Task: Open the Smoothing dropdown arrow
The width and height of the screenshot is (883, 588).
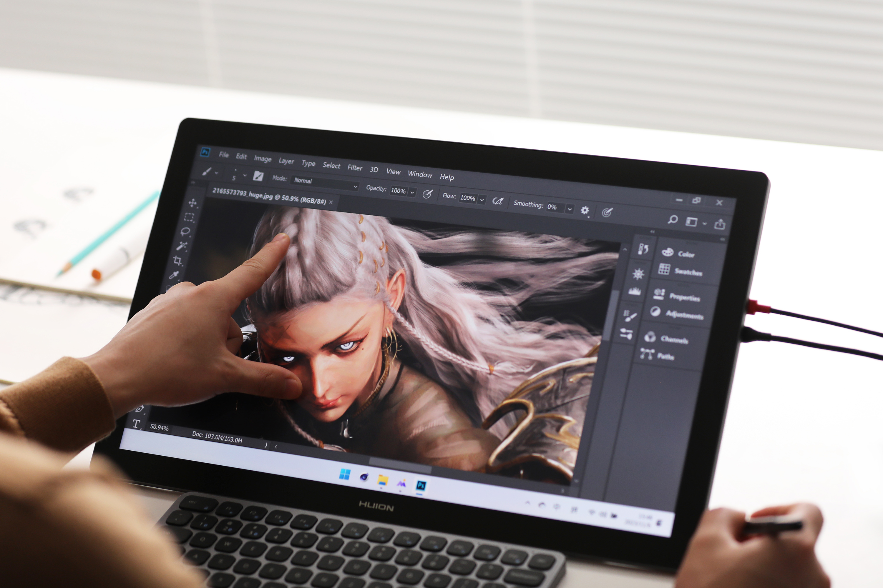Action: tap(569, 209)
